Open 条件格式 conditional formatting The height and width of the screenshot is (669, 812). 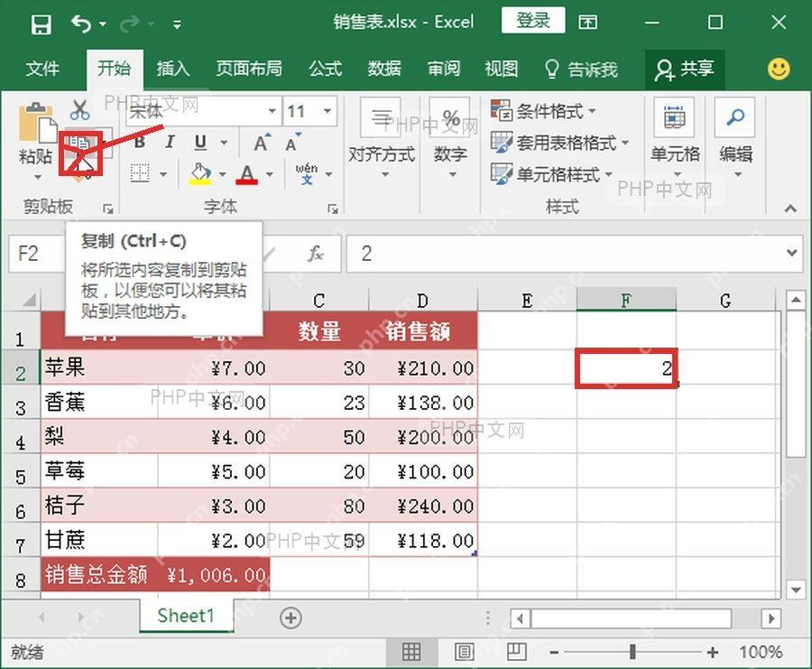click(x=543, y=111)
